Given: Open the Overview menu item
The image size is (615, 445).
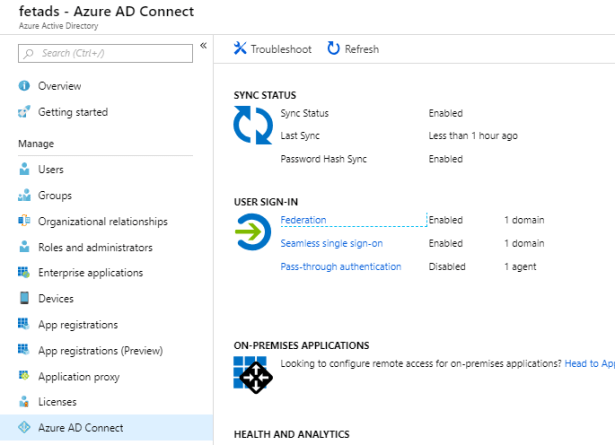Looking at the screenshot, I should coord(59,86).
